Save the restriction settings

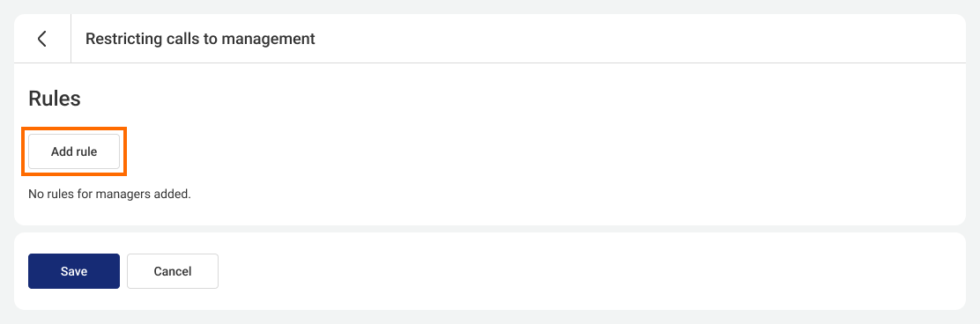(74, 271)
